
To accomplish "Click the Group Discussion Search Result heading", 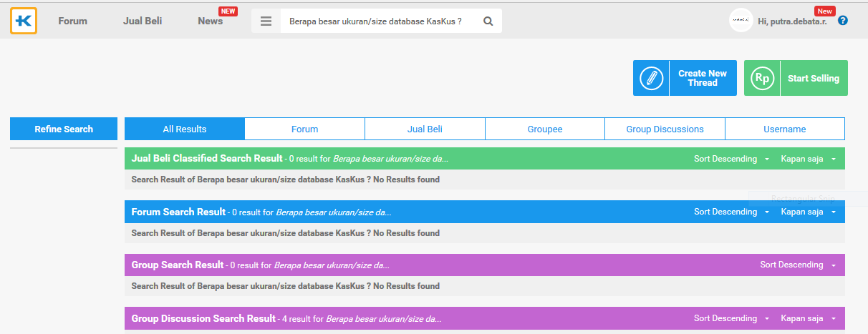I will 203,318.
